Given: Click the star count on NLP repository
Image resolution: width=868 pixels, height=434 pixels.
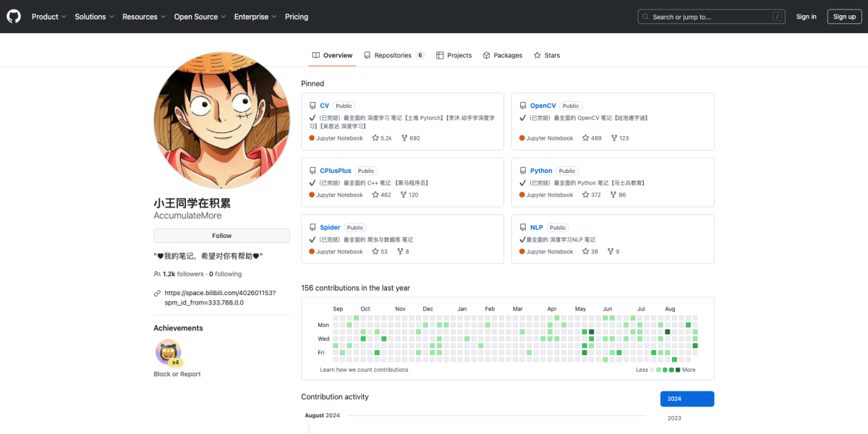Looking at the screenshot, I should [590, 252].
